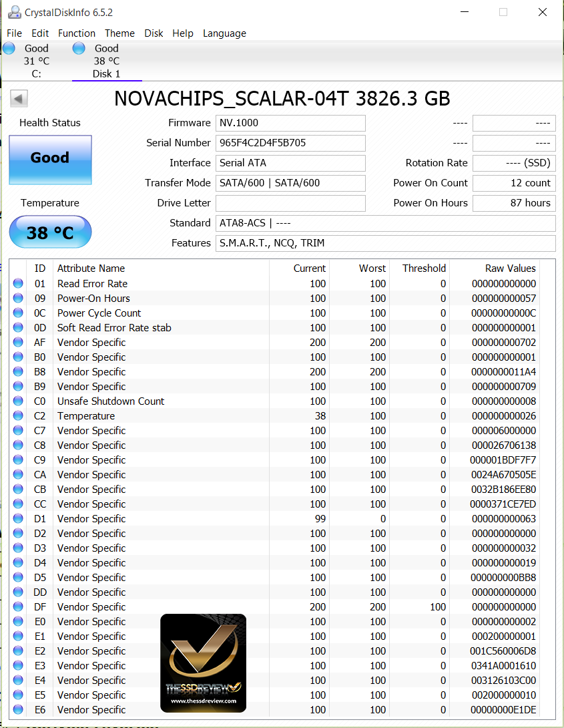Click raw value 000000000BB8 in D5 row
Viewport: 564px width, 728px height.
[x=504, y=578]
